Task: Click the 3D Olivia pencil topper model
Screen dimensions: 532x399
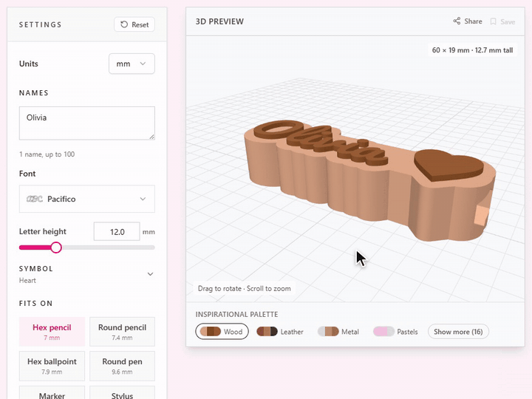Action: [370, 180]
